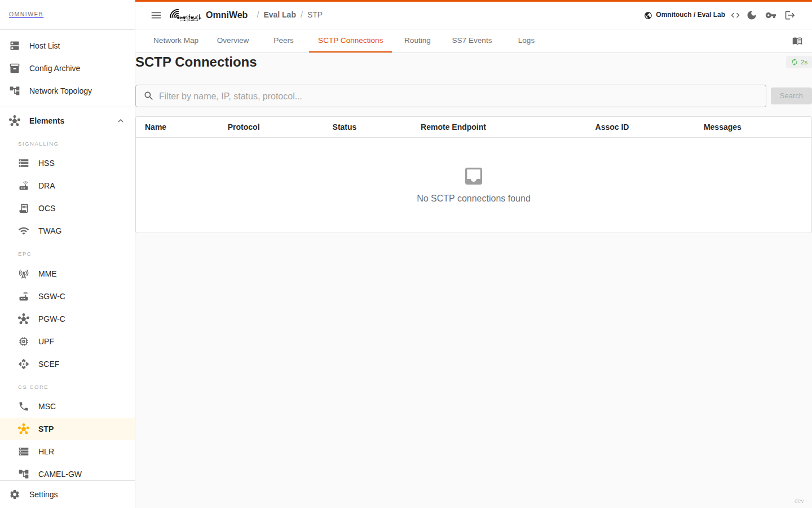Select STP element in sidebar
Image resolution: width=812 pixels, height=508 pixels.
tap(68, 429)
